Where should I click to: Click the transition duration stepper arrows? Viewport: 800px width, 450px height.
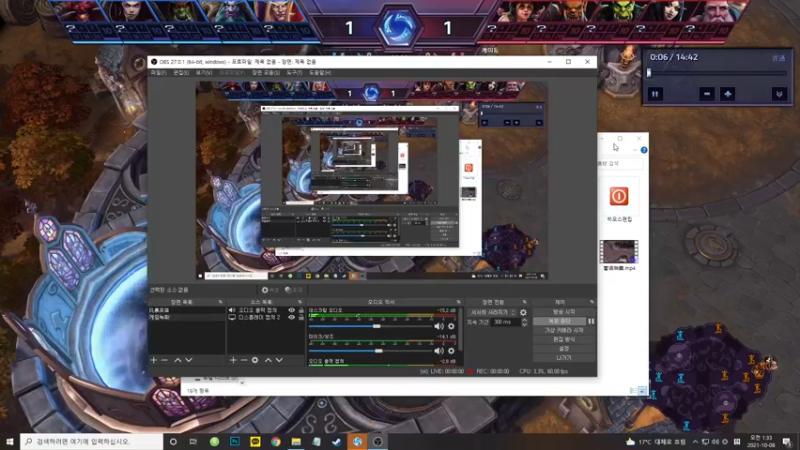pos(524,322)
